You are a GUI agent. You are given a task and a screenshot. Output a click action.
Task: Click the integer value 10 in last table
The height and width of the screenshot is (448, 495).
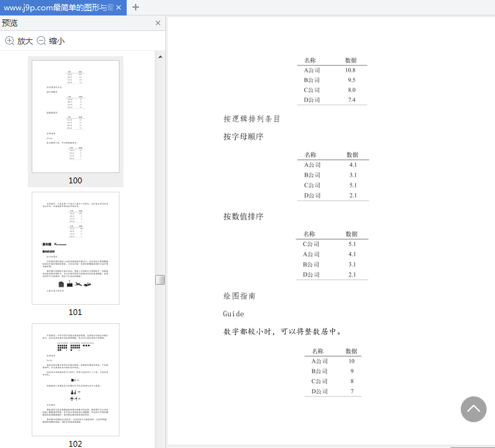point(352,361)
